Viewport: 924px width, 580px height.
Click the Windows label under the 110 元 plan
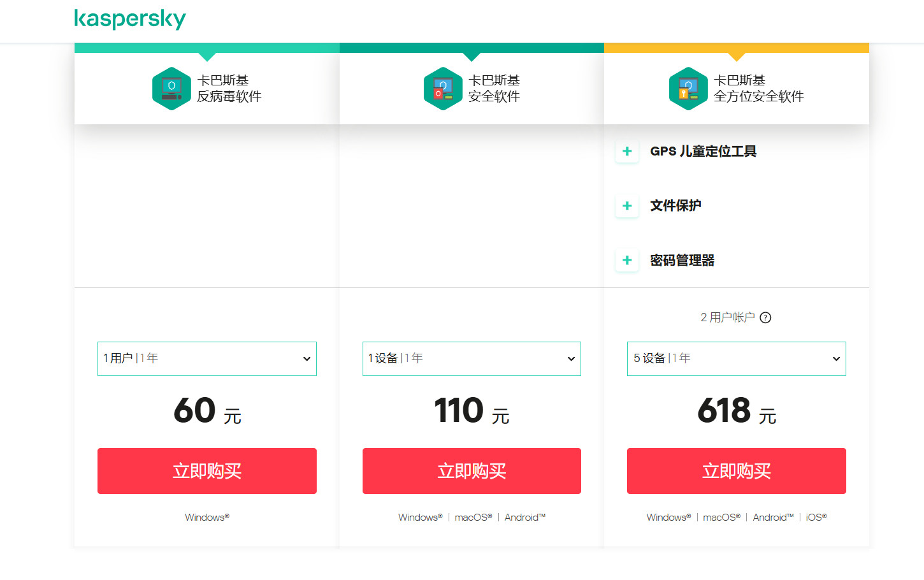(421, 518)
